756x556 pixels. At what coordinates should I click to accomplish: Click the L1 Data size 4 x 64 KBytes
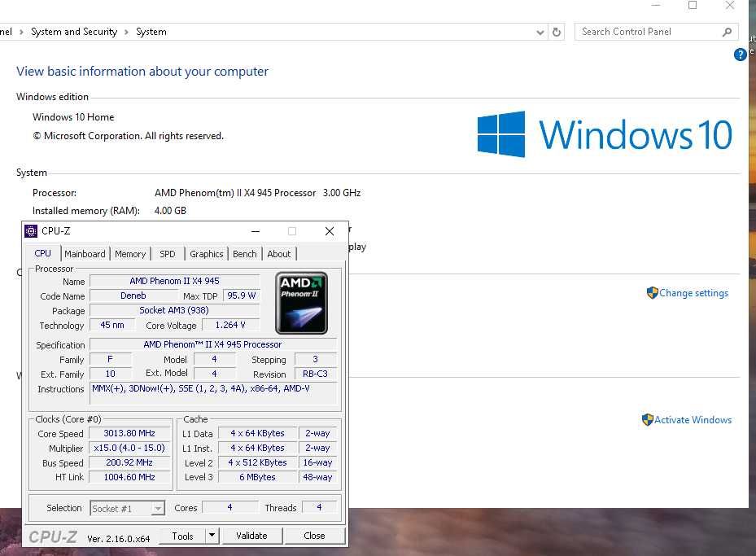[x=257, y=434]
